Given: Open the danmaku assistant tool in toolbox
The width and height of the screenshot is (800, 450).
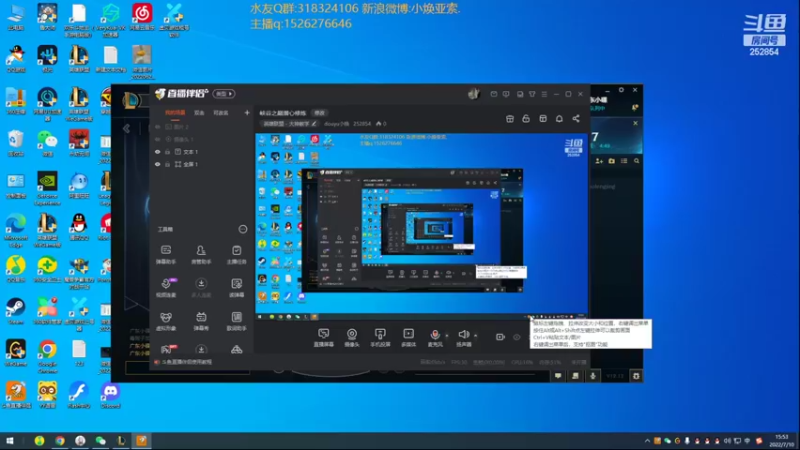Looking at the screenshot, I should coord(166,255).
